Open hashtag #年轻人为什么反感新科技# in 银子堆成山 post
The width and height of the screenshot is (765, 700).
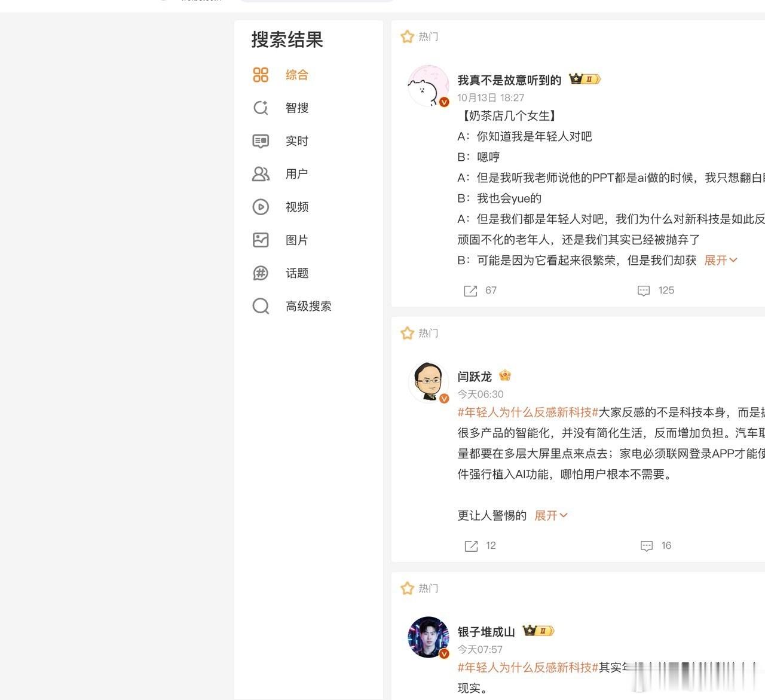[x=528, y=668]
